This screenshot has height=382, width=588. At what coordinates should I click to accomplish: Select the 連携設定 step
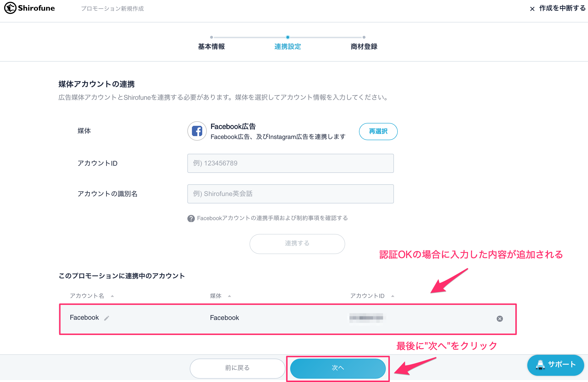click(288, 46)
